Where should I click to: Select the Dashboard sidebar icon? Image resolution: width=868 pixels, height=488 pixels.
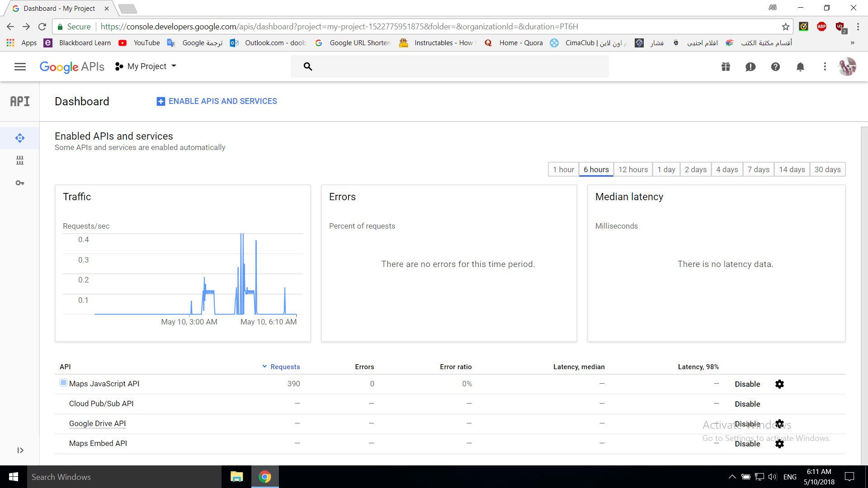pyautogui.click(x=20, y=138)
